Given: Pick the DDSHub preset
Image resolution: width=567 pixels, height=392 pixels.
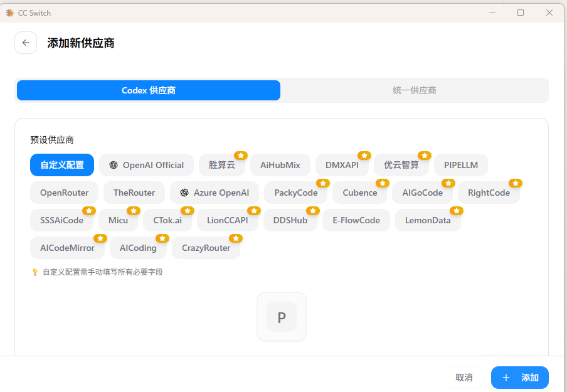Looking at the screenshot, I should point(290,220).
